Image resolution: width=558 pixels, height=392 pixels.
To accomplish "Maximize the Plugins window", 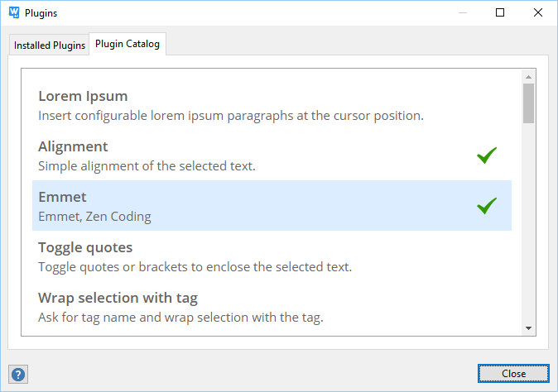I will [500, 13].
